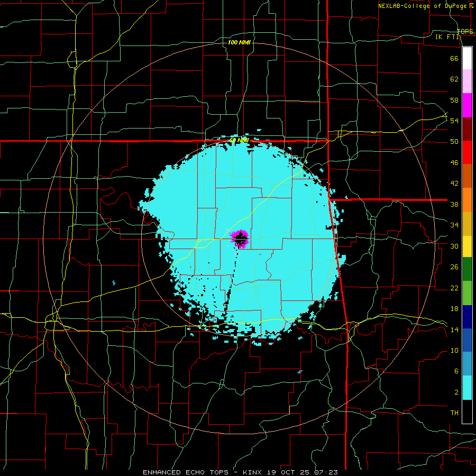The height and width of the screenshot is (476, 476).
Task: Click the navy swatch between 18 and 14
Action: [467, 317]
